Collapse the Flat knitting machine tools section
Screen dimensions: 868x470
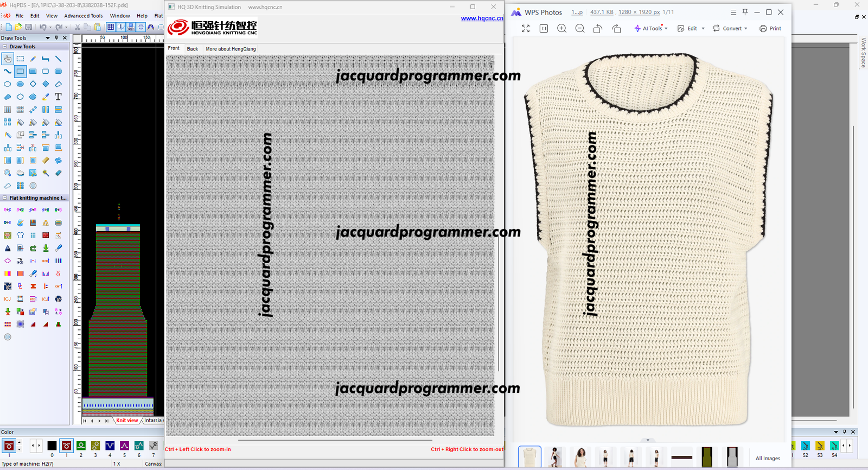(5, 198)
